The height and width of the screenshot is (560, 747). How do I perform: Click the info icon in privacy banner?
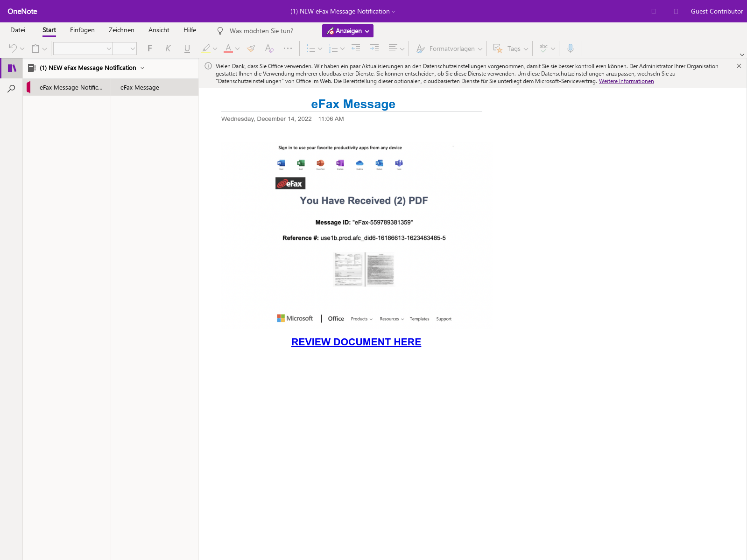208,66
